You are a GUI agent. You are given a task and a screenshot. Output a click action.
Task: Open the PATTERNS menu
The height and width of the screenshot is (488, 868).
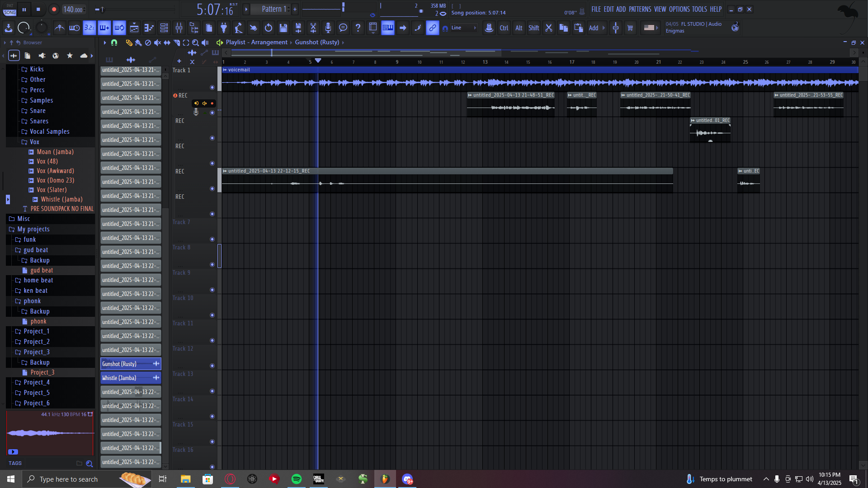[x=640, y=9]
